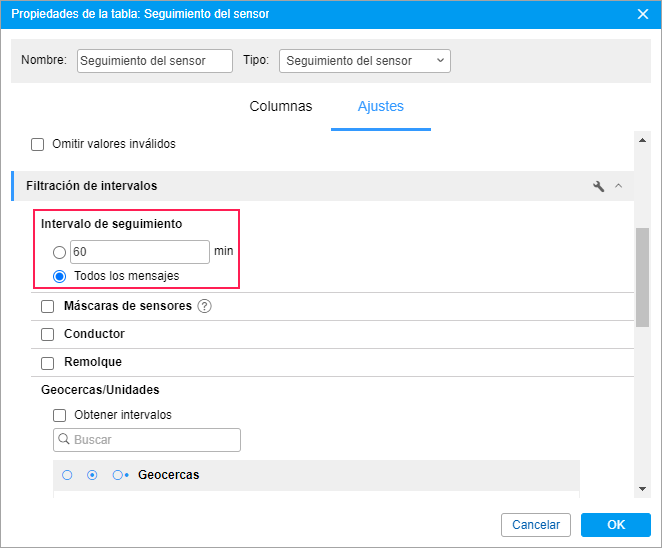Click the middle dotted-circle icon in Geocercas row
The height and width of the screenshot is (548, 662).
coord(92,475)
